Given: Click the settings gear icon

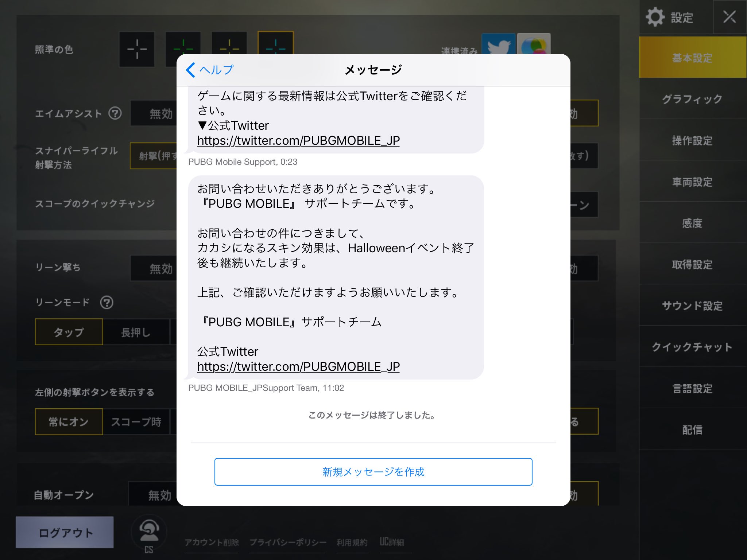Looking at the screenshot, I should tap(655, 17).
